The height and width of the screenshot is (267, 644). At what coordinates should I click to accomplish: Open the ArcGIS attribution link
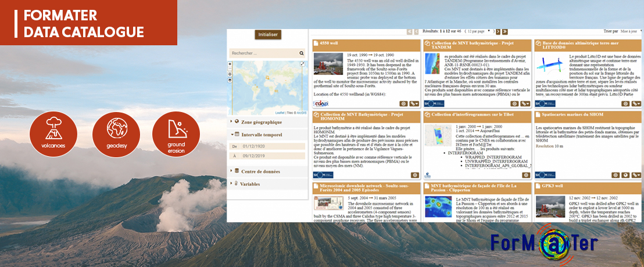tap(302, 113)
